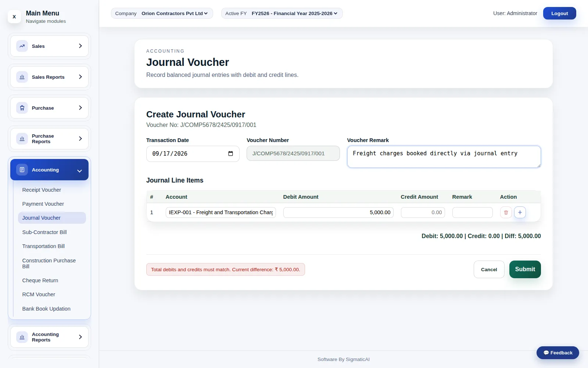Click the Accounting Reports chart icon

tap(22, 337)
